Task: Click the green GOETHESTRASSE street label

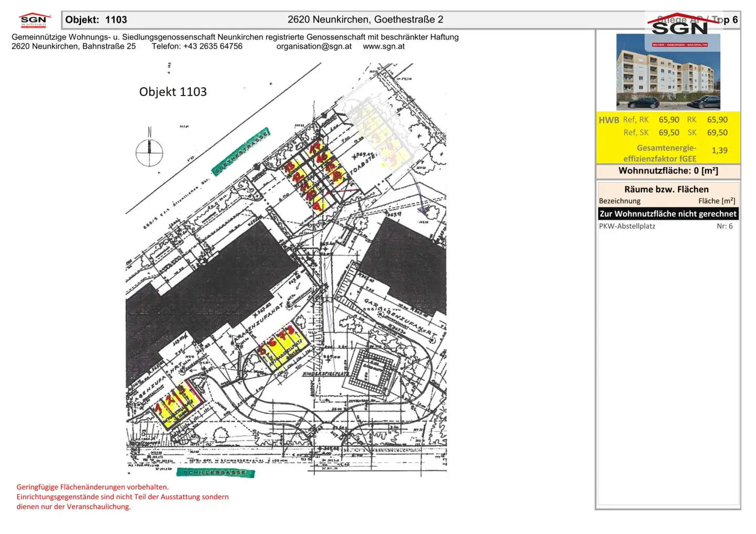Action: [x=240, y=152]
